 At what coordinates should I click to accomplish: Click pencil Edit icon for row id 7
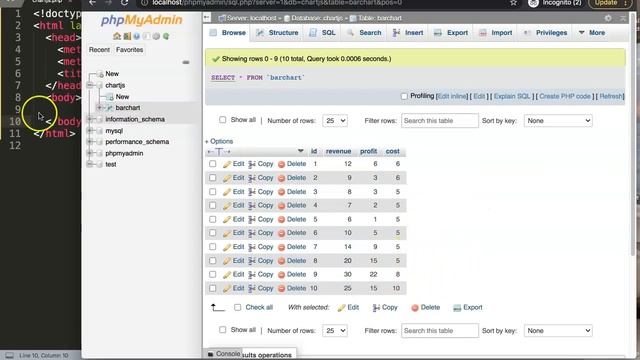(227, 247)
